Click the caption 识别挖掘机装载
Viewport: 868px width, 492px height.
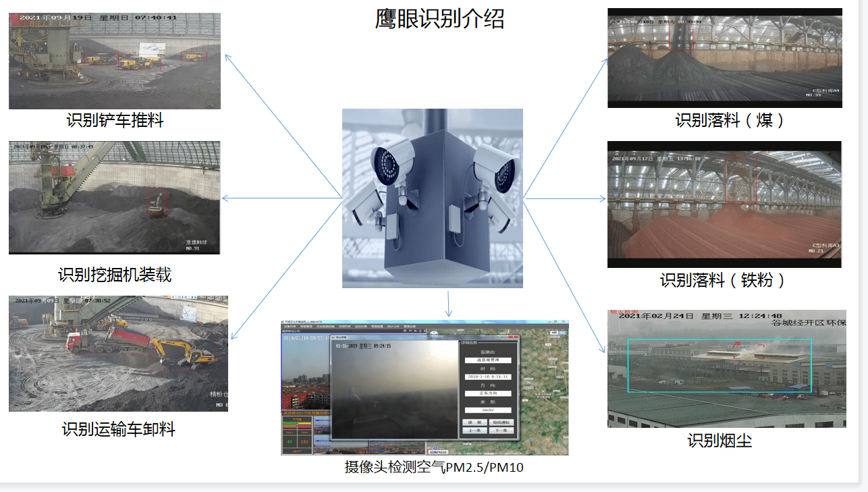pyautogui.click(x=115, y=275)
